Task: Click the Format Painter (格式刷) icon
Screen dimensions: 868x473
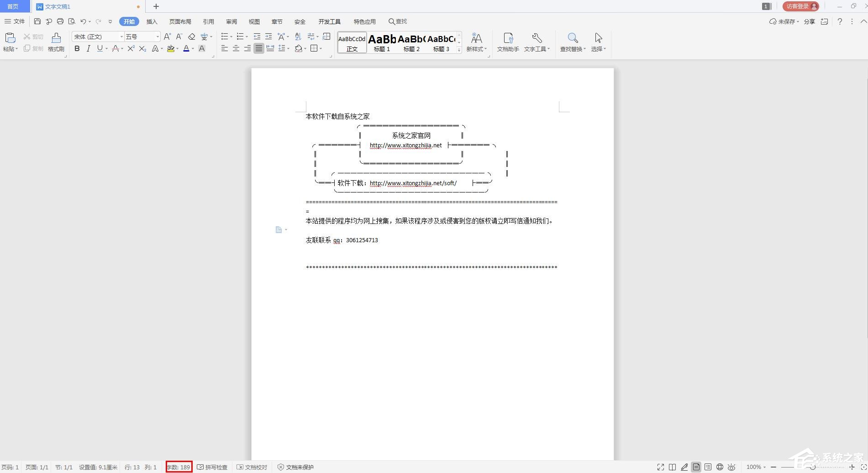Action: (x=55, y=42)
